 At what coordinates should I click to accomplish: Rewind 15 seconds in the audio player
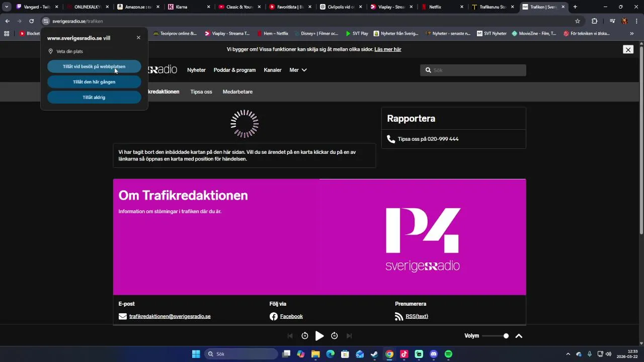(x=305, y=336)
